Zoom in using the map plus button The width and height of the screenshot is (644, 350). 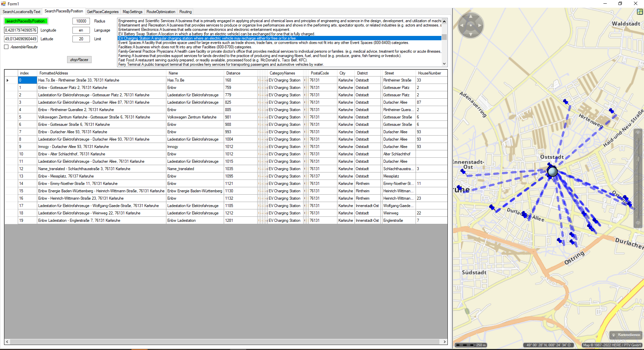[638, 133]
